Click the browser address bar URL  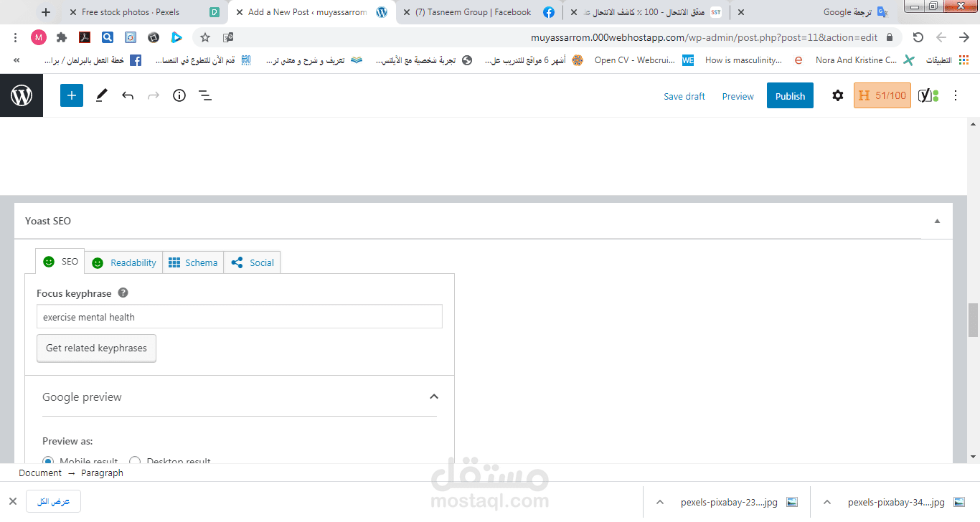point(704,37)
